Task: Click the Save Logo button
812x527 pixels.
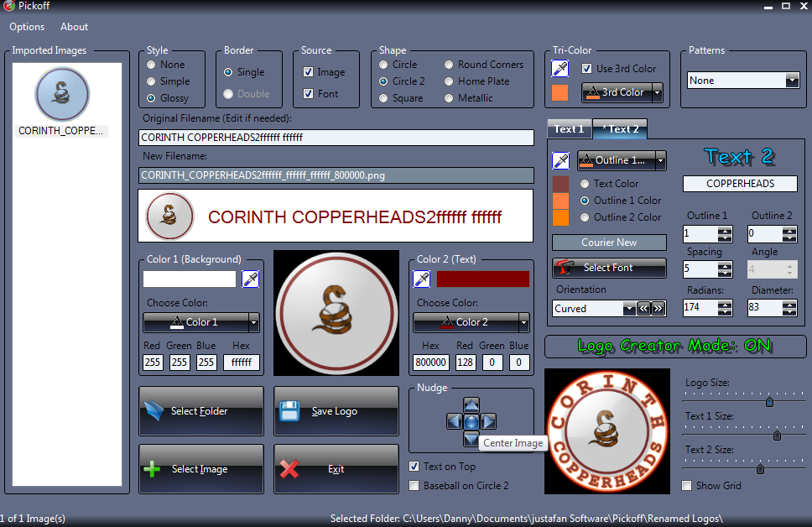Action: coord(336,411)
